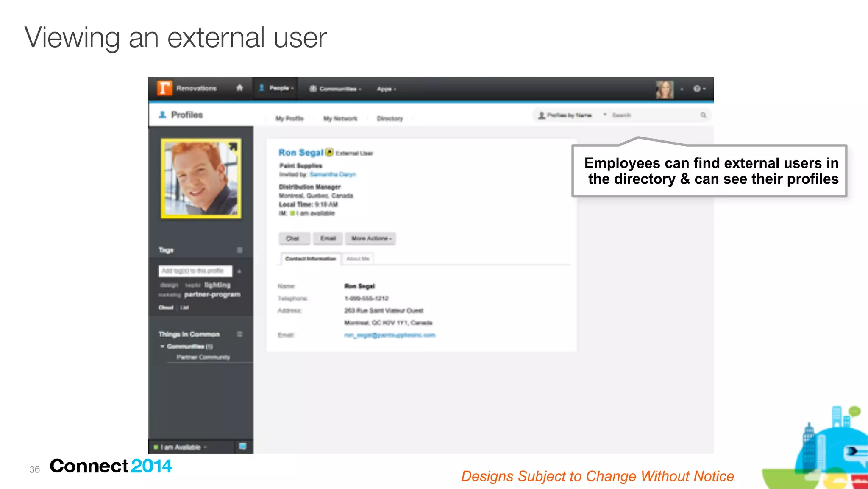
Task: Click the Profiles header icon
Action: point(162,115)
